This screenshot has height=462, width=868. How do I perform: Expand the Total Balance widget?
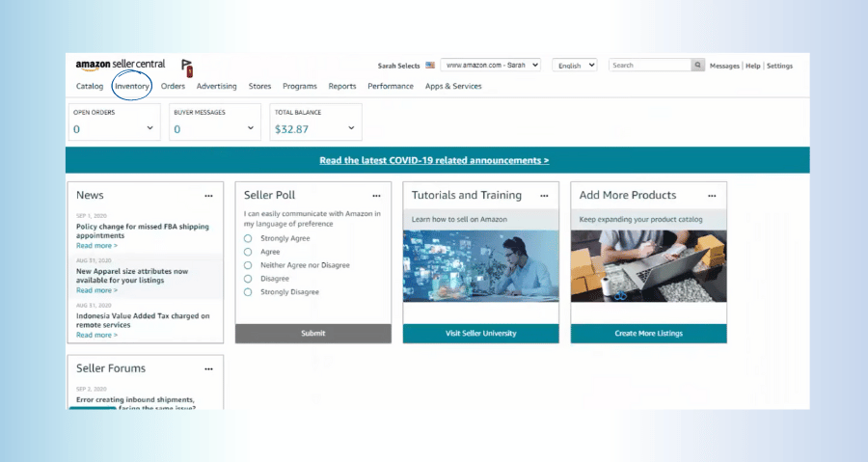tap(351, 128)
